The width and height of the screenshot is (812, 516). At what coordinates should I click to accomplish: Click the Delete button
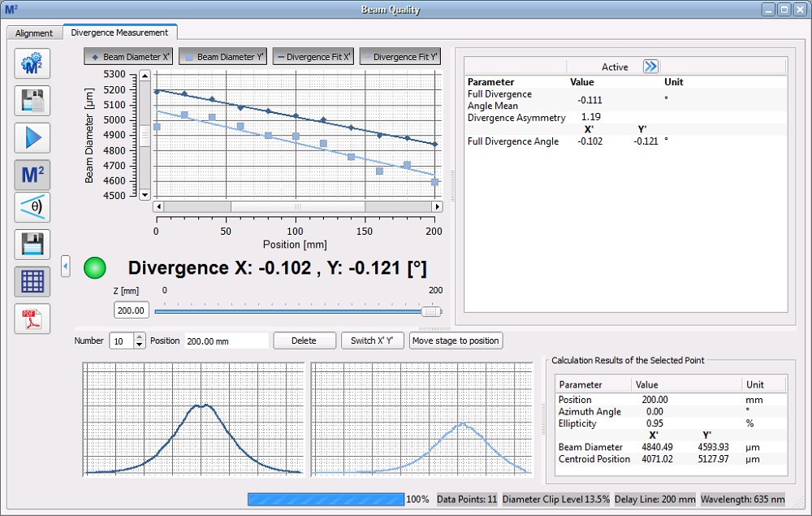[304, 340]
